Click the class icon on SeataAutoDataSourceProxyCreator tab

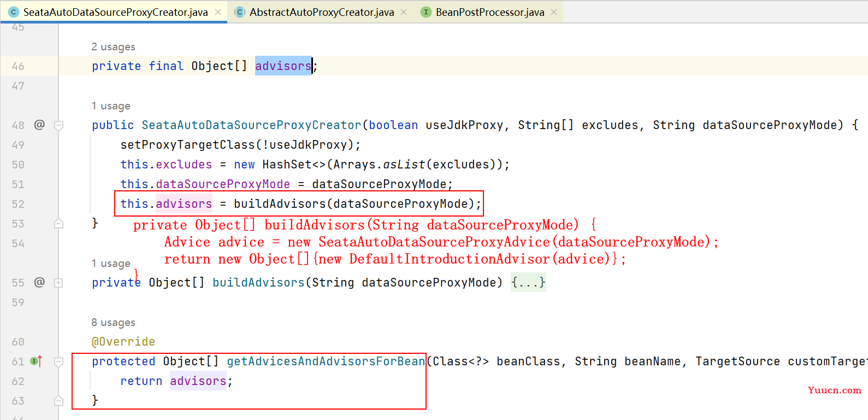pyautogui.click(x=14, y=12)
